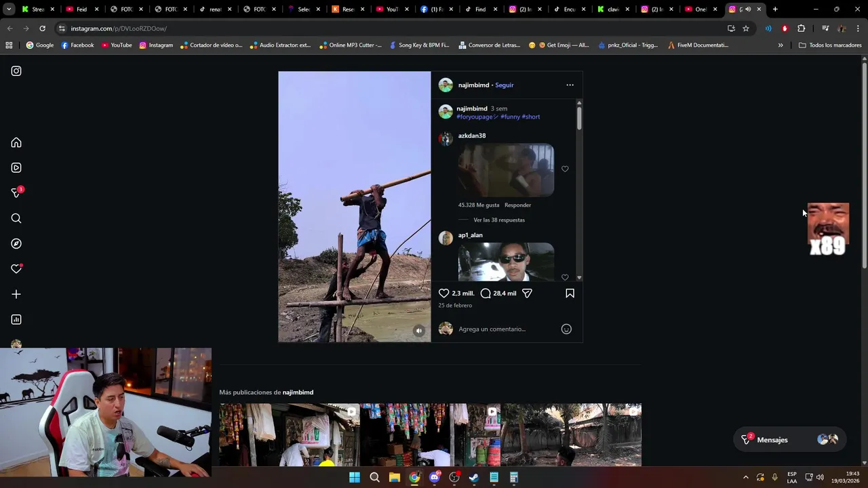Open the search magnifier in Instagram sidebar
This screenshot has height=488, width=868.
pos(16,218)
